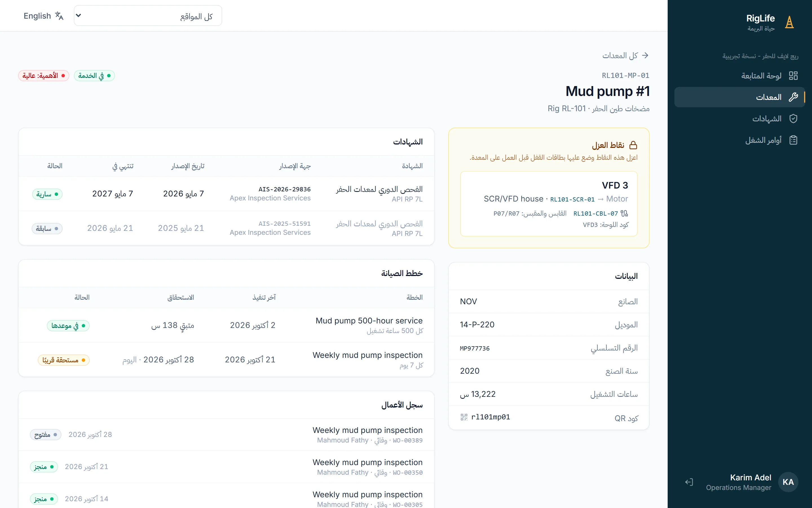
Task: Click the RigLife derrick logo icon
Action: coord(789,22)
